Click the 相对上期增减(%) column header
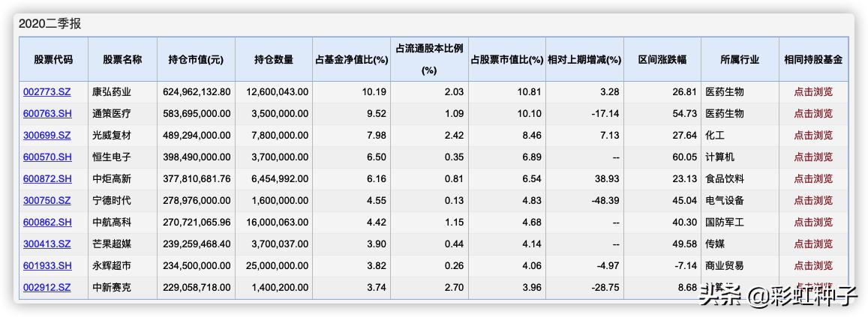 584,59
